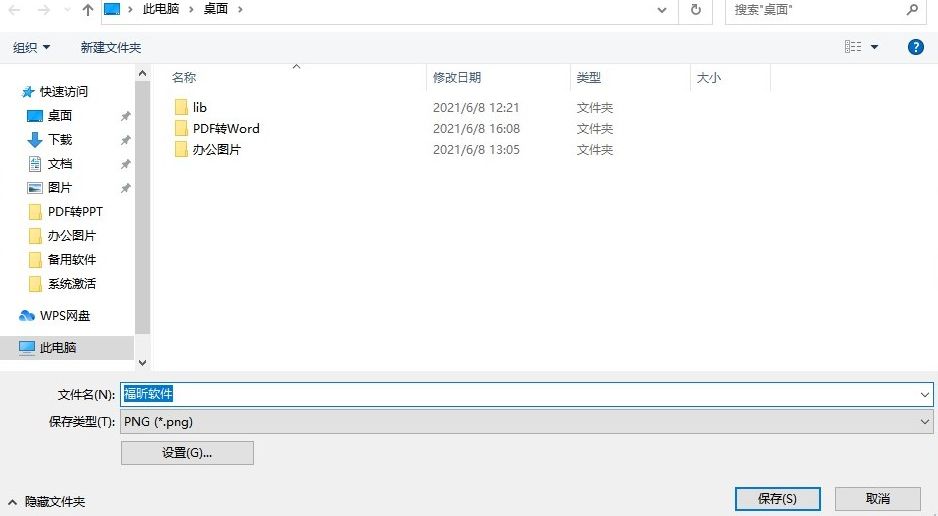Collapse folders with 隐藏文件夹
Image resolution: width=938 pixels, height=516 pixels.
[47, 502]
